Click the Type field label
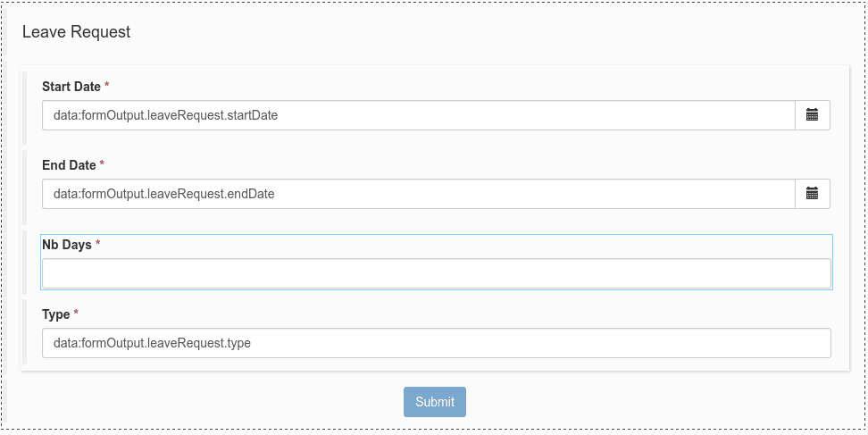Screen dimensions: 868x435 click(x=56, y=314)
